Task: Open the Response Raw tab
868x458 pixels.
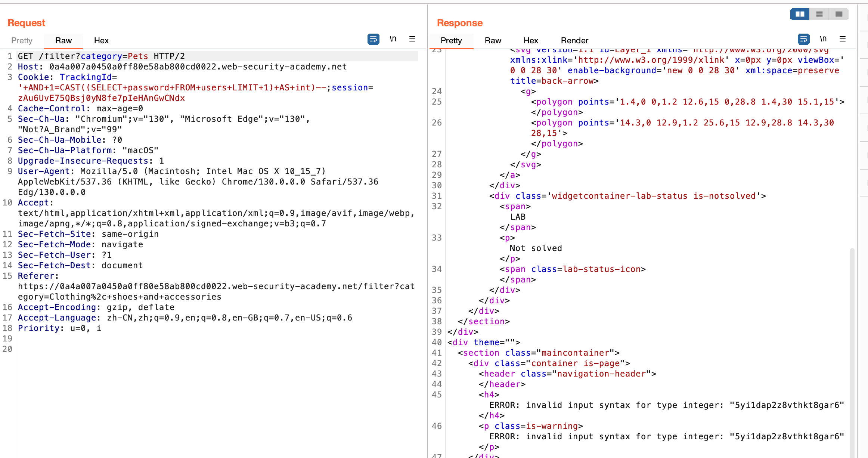Action: click(x=493, y=41)
